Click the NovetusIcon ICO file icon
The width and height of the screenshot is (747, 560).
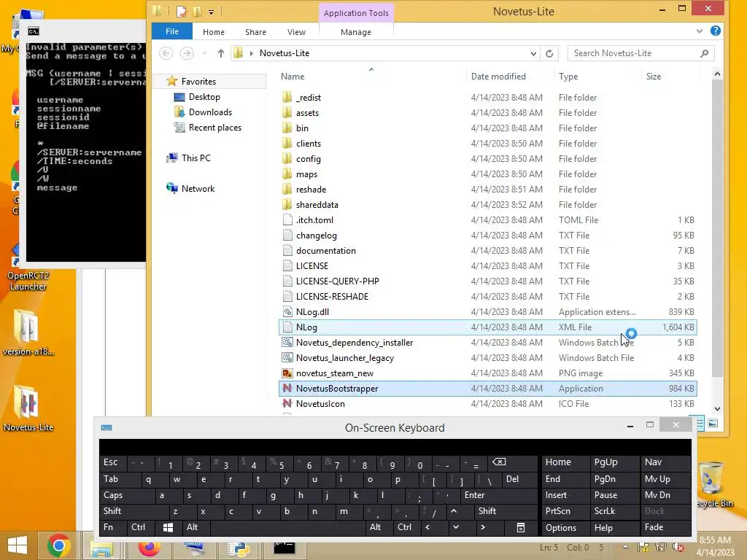click(x=287, y=404)
